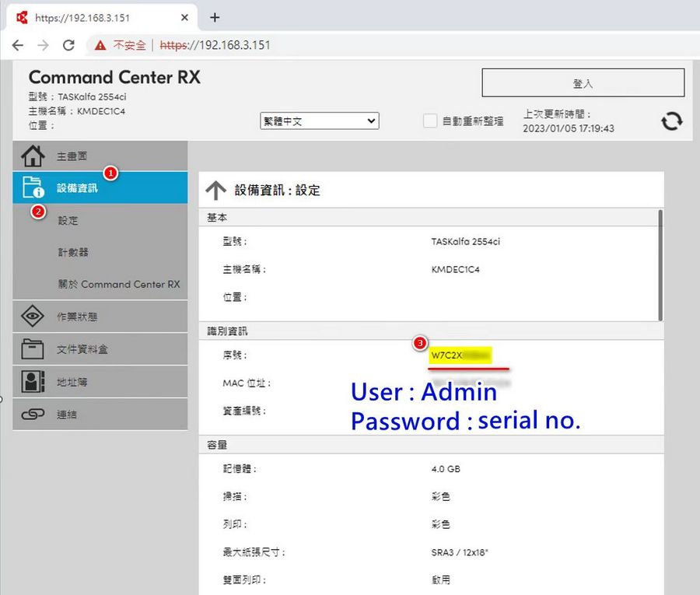Click the 最大紙張尺寸 label
The image size is (700, 595).
(254, 552)
